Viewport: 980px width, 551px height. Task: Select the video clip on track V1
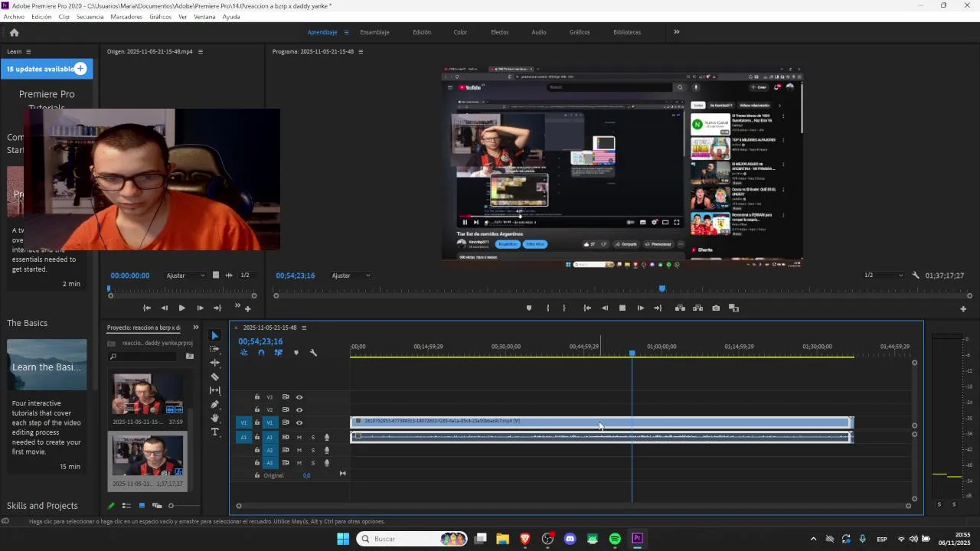pyautogui.click(x=602, y=422)
